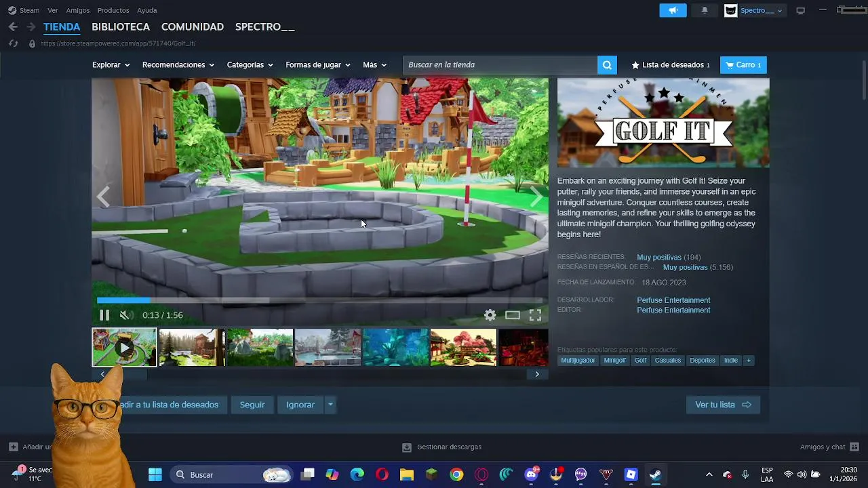The width and height of the screenshot is (868, 488).
Task: Click the Windows taskbar Buscar box
Action: pos(231,475)
